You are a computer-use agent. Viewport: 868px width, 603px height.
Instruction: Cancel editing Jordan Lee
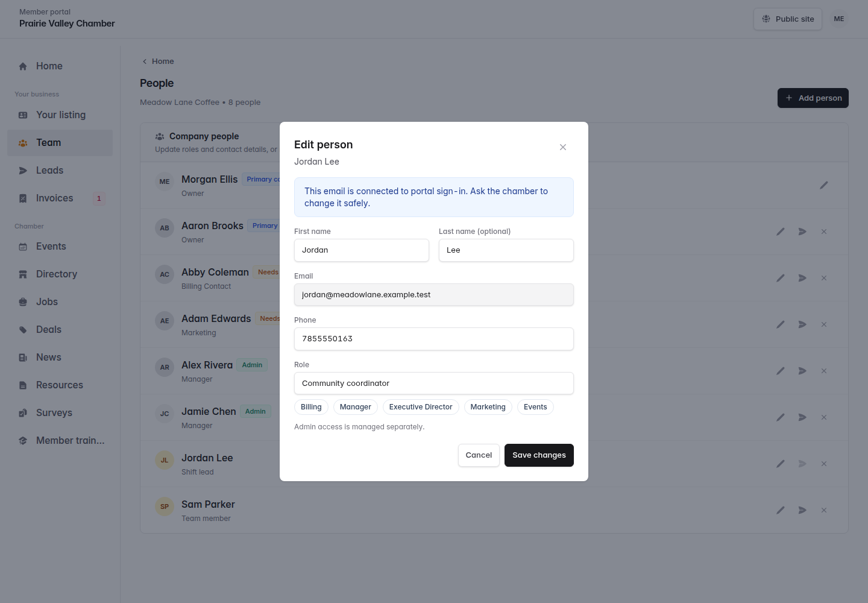click(x=479, y=455)
